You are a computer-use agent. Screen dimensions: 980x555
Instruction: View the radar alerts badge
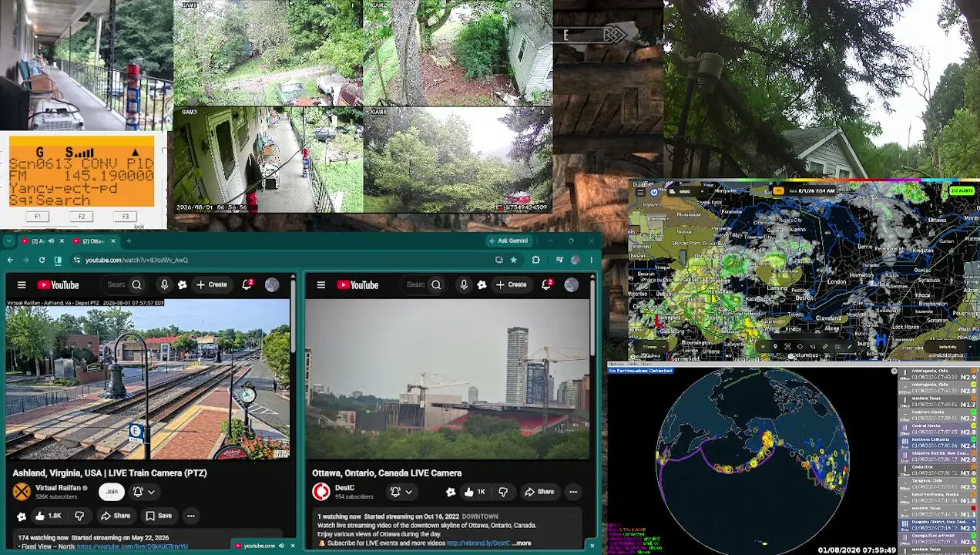(x=962, y=191)
